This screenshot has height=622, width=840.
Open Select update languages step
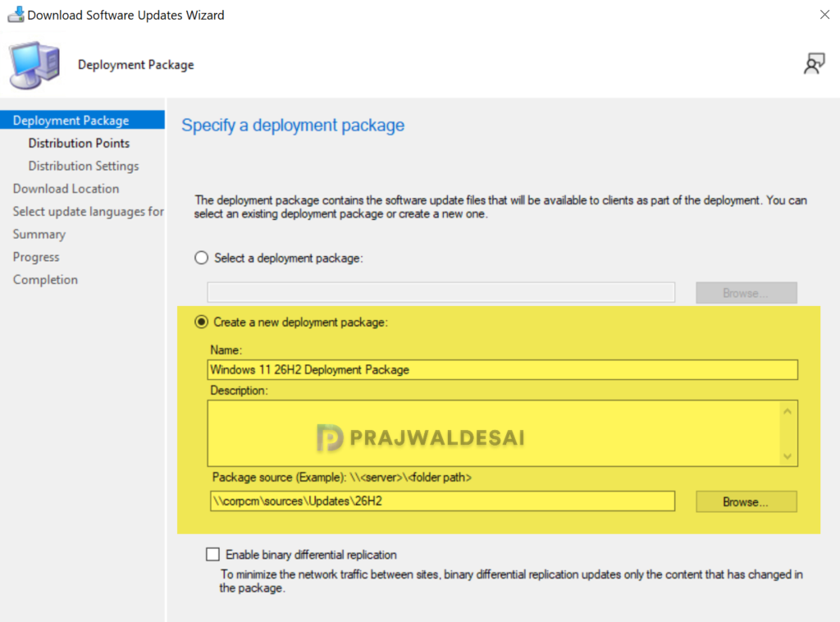coord(89,212)
